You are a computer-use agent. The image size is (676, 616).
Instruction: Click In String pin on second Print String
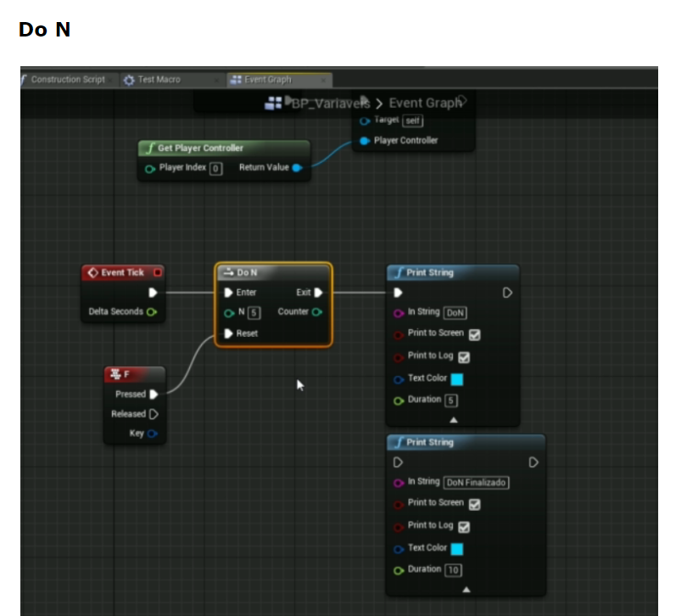[x=399, y=483]
